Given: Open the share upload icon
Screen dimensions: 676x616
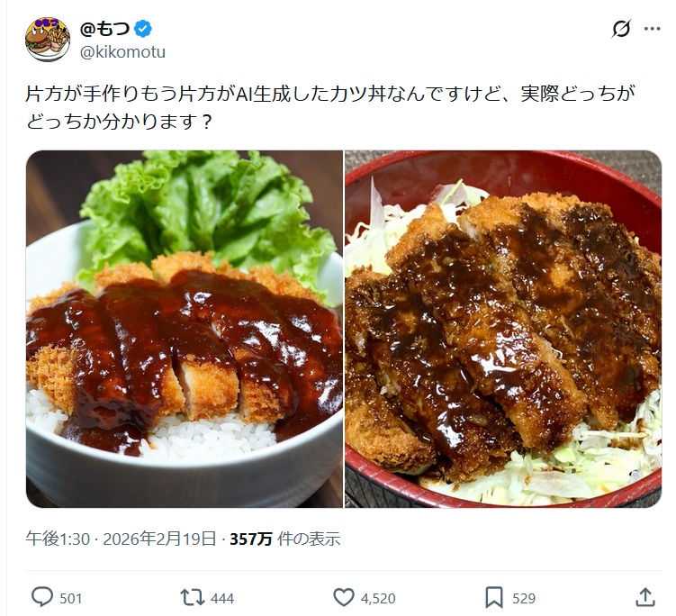Looking at the screenshot, I should coord(645,597).
